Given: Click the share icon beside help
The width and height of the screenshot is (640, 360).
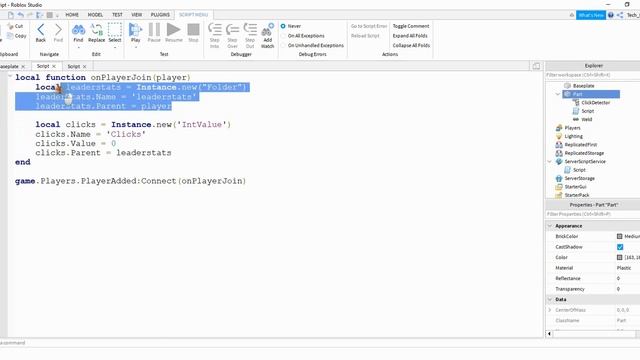Looking at the screenshot, I should pyautogui.click(x=620, y=15).
